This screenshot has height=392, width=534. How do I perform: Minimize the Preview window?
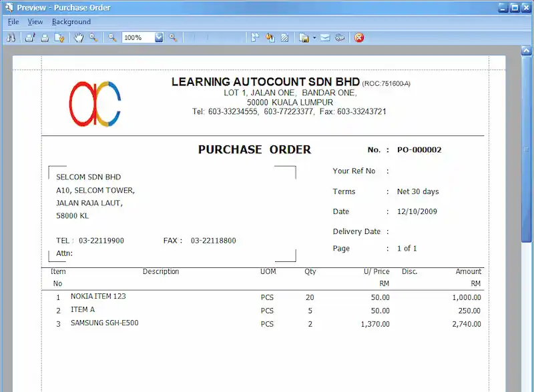[503, 7]
